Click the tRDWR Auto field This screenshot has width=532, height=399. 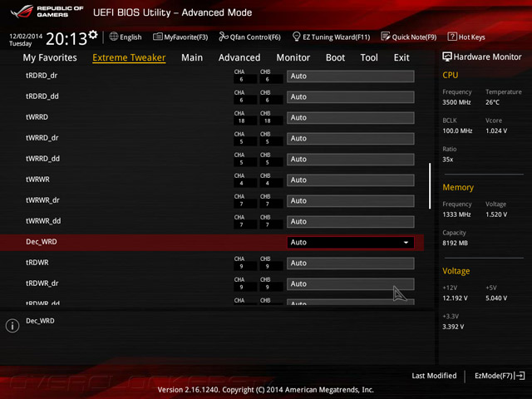351,264
